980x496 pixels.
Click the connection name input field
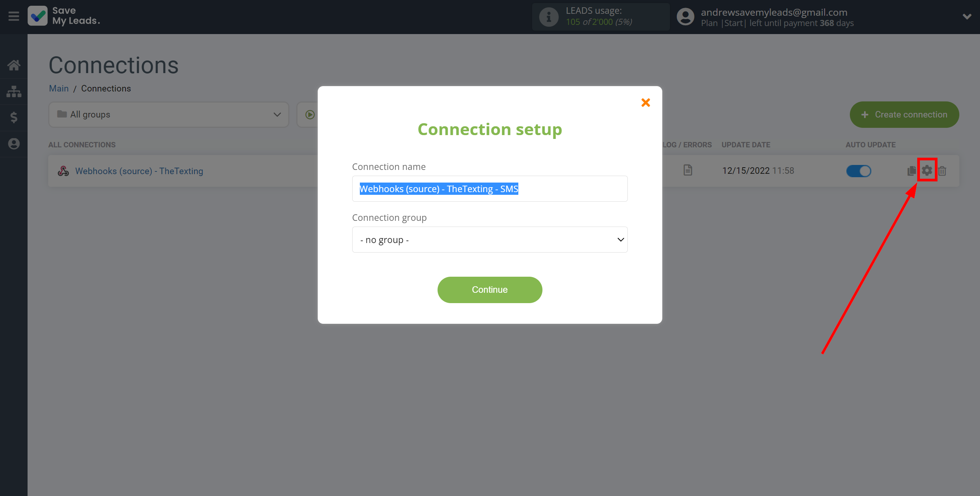[490, 189]
